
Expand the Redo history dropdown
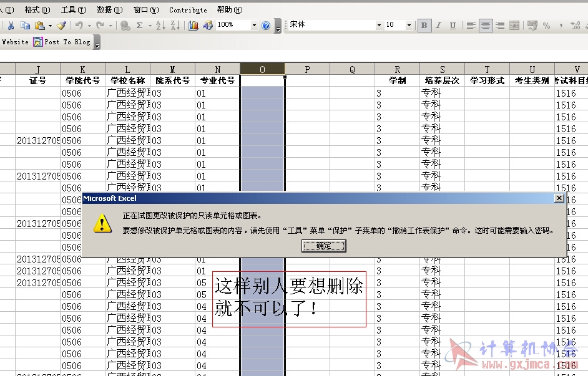[110, 26]
